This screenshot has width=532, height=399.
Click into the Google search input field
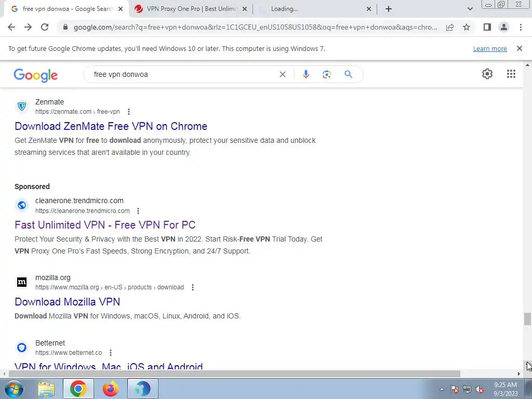click(183, 74)
